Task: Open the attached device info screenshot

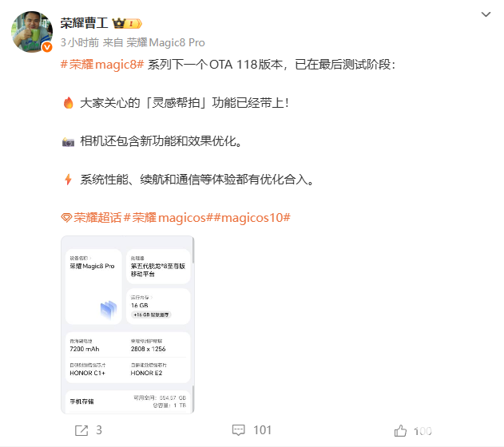Action: pos(128,325)
